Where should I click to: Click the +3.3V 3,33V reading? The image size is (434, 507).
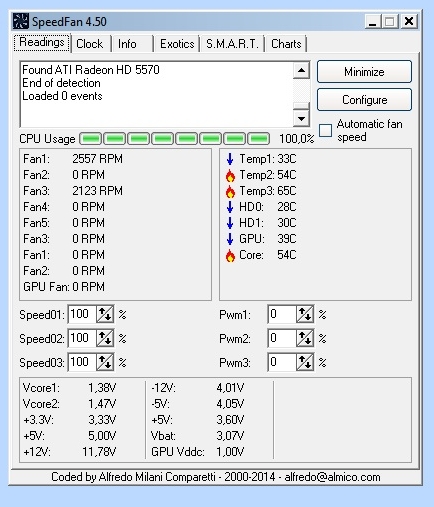pos(69,420)
